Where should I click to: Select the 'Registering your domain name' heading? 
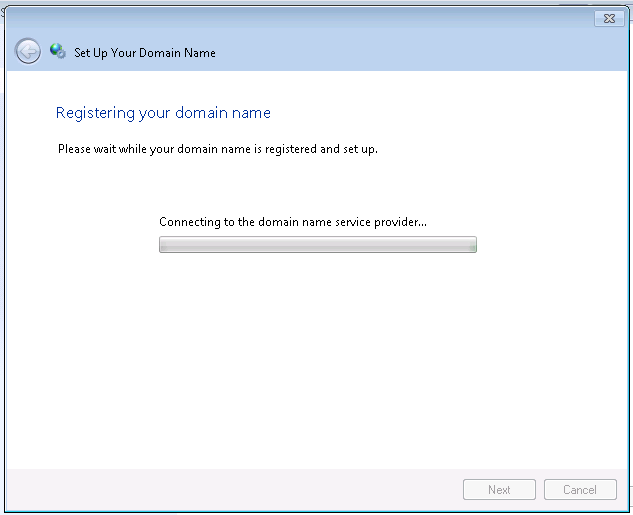pos(163,113)
